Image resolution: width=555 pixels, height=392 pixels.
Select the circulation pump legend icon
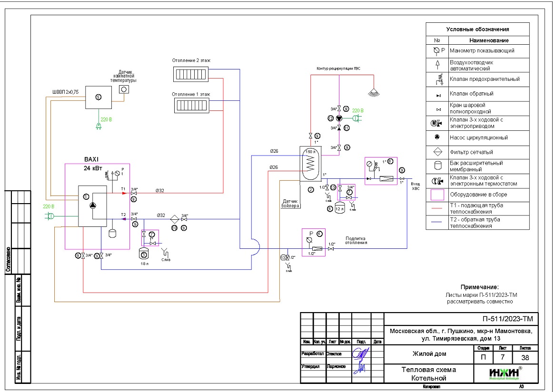point(436,137)
